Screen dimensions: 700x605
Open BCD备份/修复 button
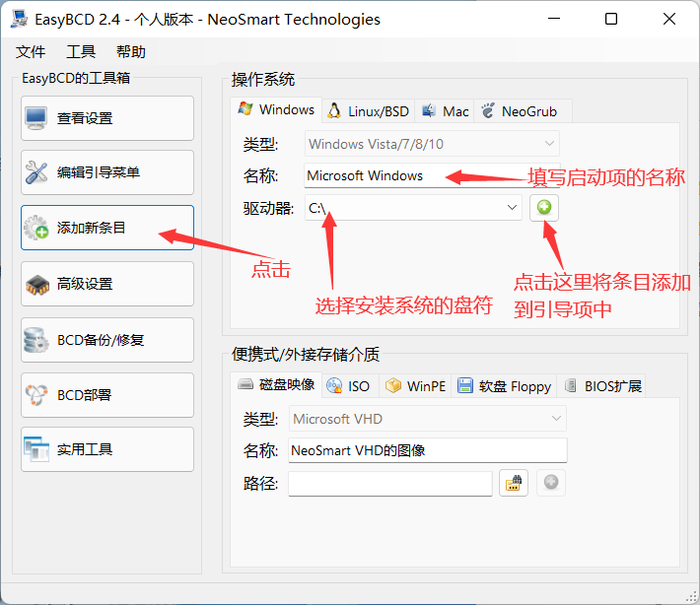tap(107, 340)
